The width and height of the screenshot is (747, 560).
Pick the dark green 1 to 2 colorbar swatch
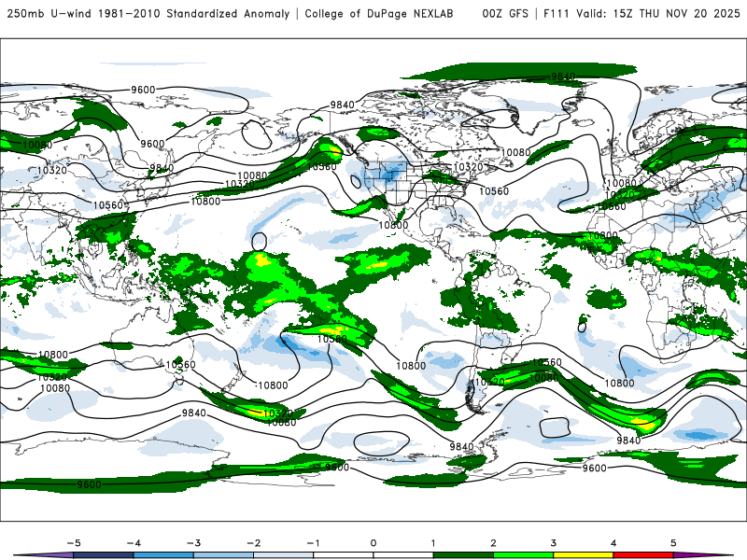tap(463, 555)
